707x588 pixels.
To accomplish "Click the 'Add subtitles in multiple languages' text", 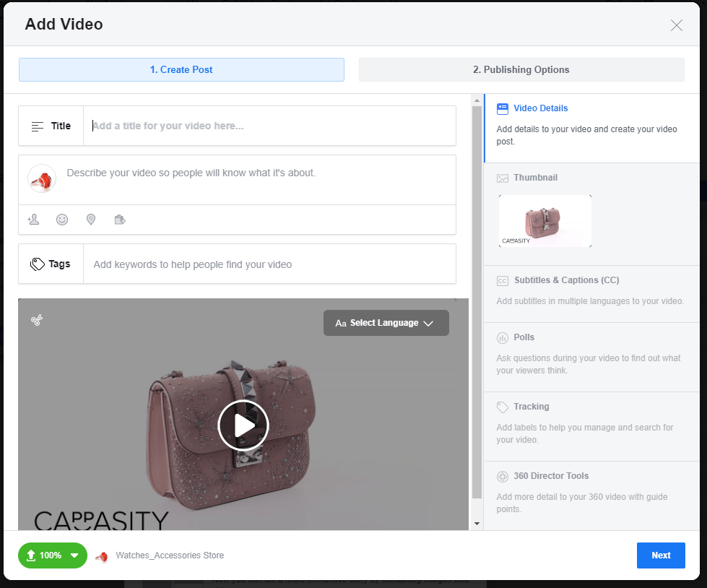I will (590, 301).
